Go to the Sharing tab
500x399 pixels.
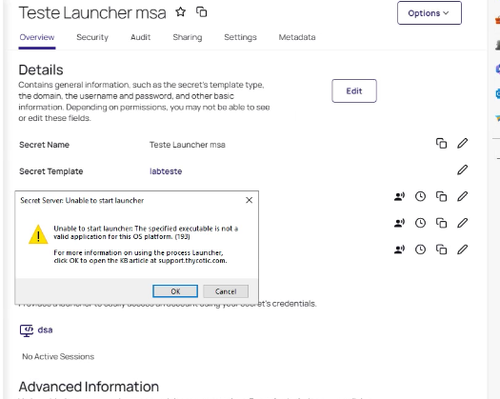(x=187, y=37)
